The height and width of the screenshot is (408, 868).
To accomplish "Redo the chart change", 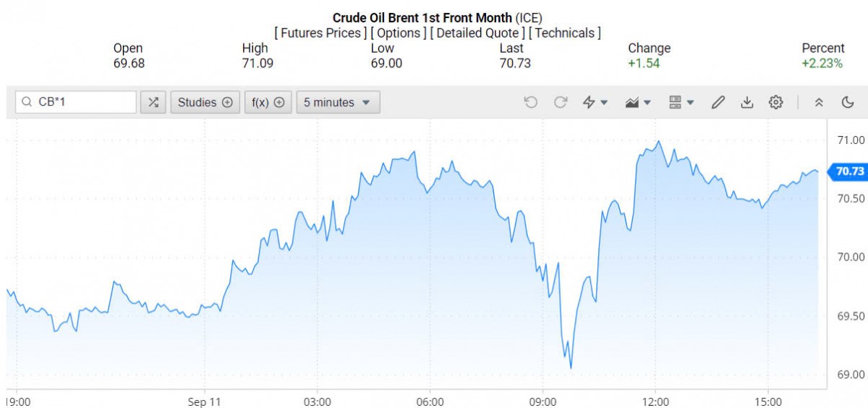I will coord(561,103).
